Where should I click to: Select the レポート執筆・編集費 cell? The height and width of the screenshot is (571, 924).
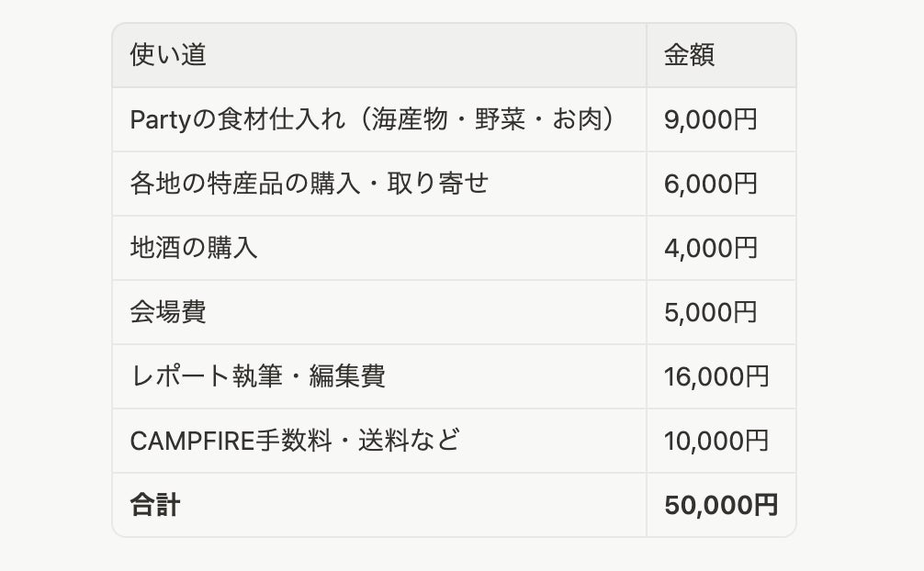(258, 376)
